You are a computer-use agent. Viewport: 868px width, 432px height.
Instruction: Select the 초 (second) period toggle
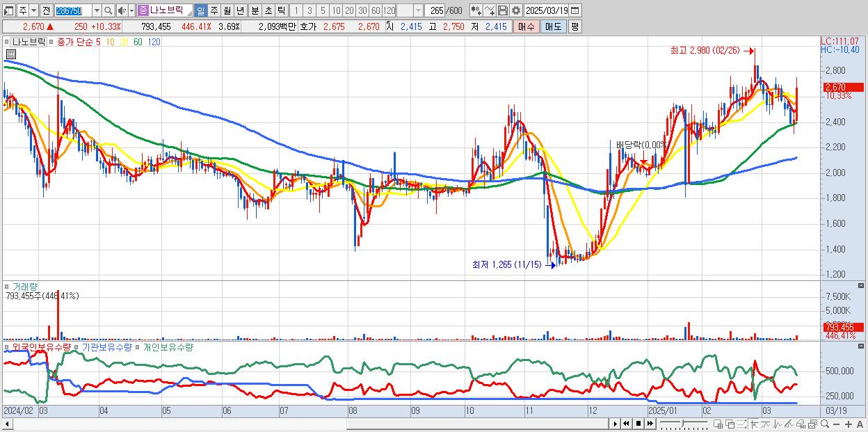coord(268,10)
